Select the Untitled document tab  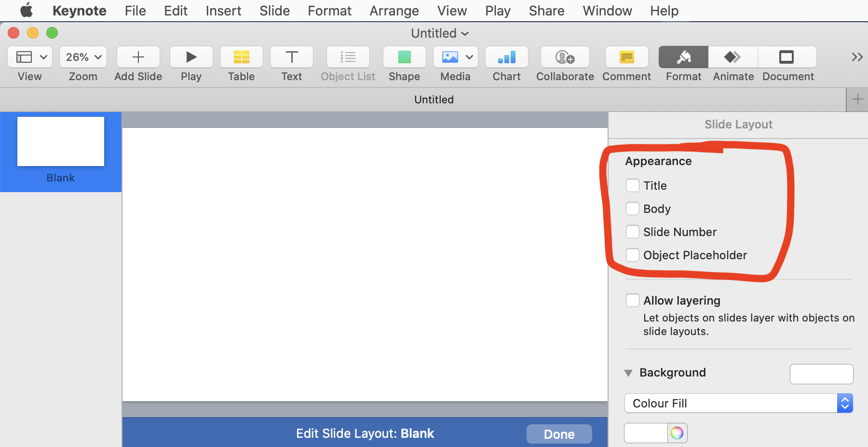point(434,99)
